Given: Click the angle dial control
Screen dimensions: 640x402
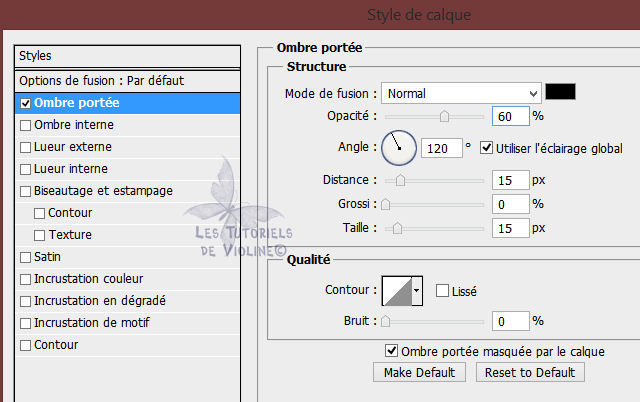Looking at the screenshot, I should (397, 148).
